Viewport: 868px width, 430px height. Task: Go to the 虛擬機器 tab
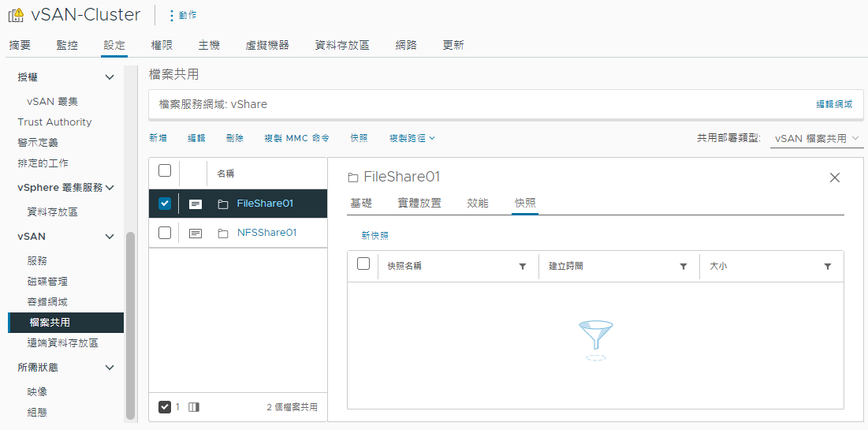[267, 46]
